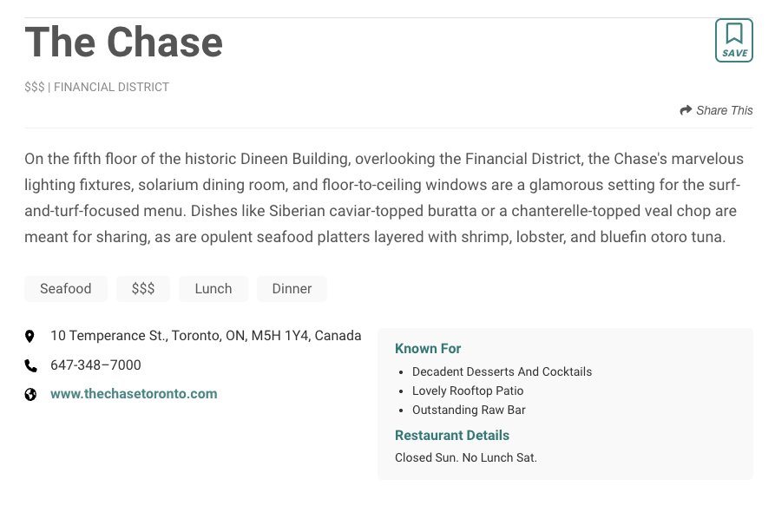Click the share arrow icon
Image resolution: width=775 pixels, height=532 pixels.
(686, 110)
